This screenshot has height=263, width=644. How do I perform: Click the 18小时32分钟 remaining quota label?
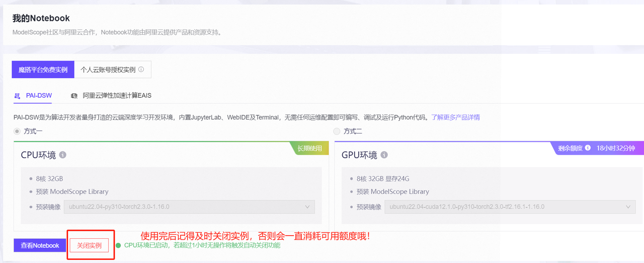tap(615, 148)
